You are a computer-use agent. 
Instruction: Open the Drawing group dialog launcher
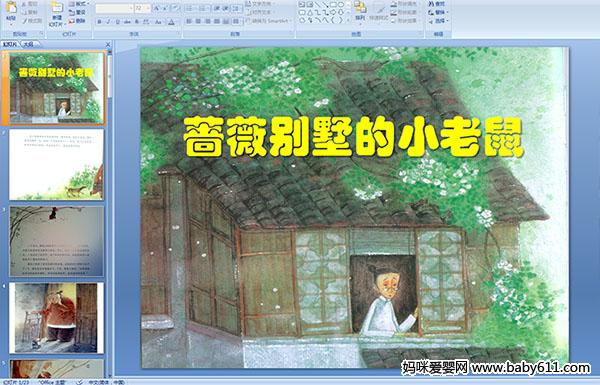(421, 34)
